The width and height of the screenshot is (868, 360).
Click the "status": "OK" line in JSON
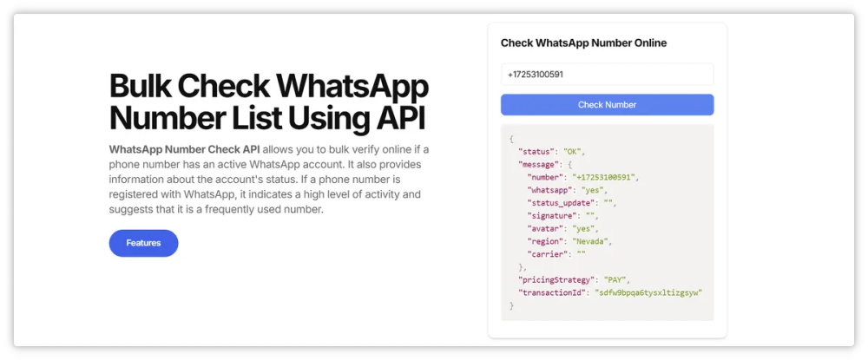pyautogui.click(x=551, y=151)
